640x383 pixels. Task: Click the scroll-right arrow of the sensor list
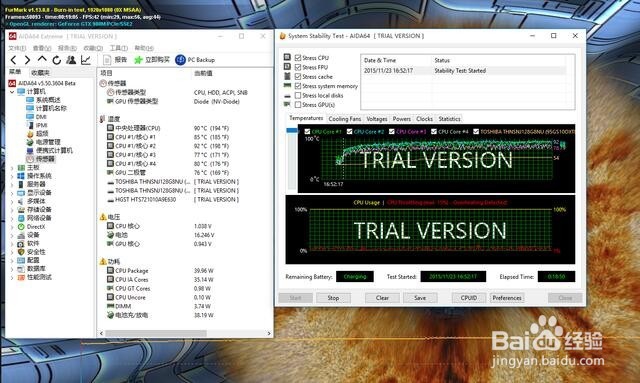coord(269,334)
